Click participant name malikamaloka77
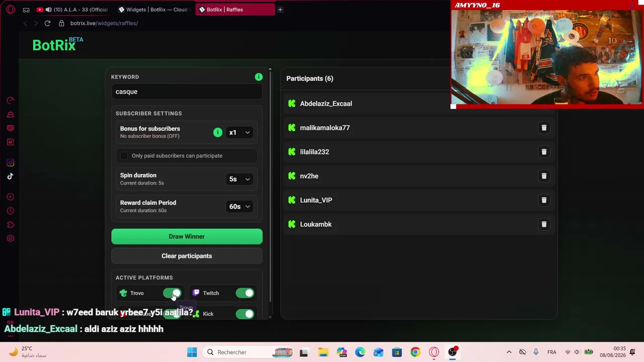The height and width of the screenshot is (362, 644). point(325,128)
